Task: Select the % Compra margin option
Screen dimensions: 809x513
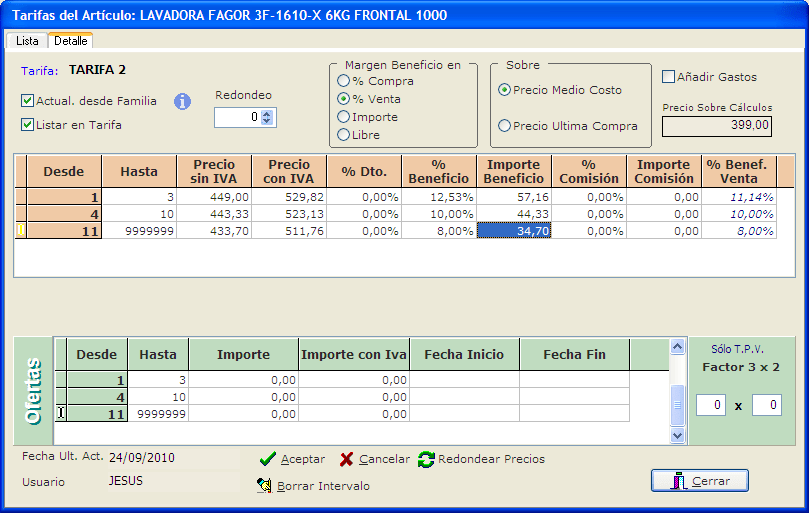Action: pos(344,81)
